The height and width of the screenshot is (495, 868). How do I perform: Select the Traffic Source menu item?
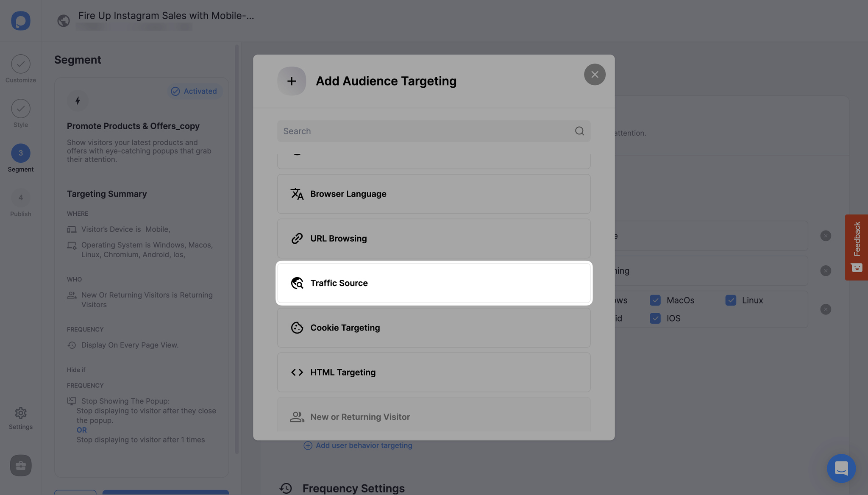click(434, 283)
